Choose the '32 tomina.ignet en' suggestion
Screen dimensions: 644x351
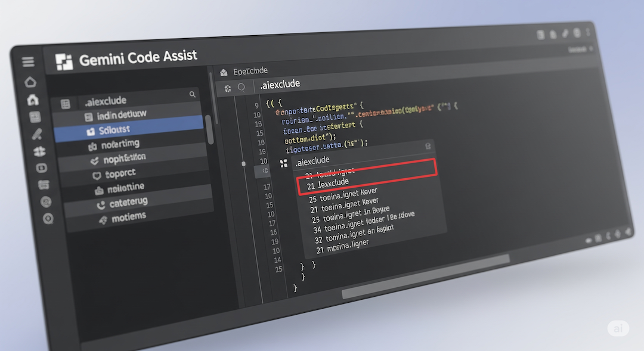(354, 234)
